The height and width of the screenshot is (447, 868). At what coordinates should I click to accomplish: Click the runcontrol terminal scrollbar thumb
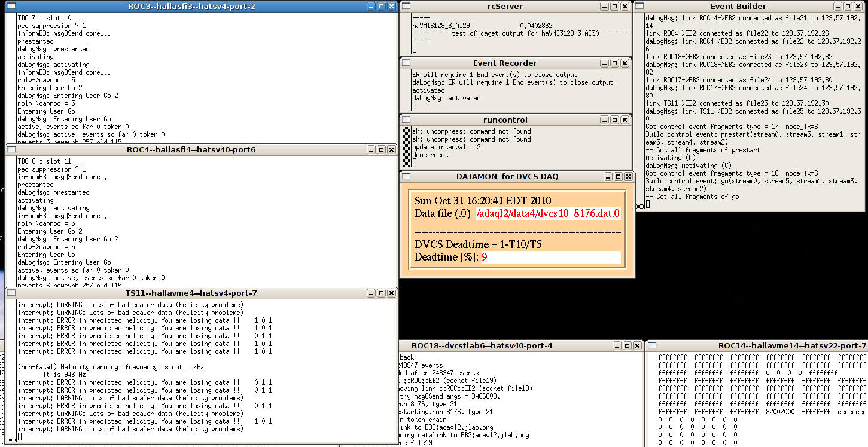(x=406, y=147)
